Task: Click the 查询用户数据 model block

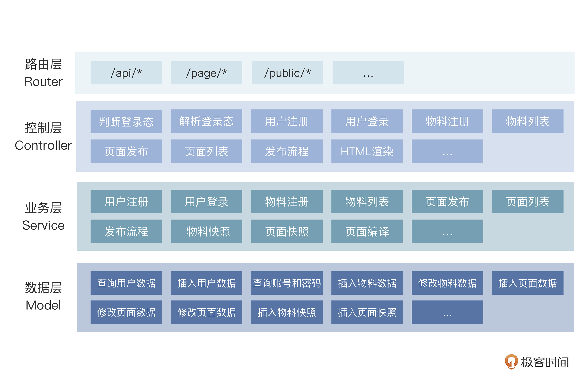Action: (x=126, y=283)
